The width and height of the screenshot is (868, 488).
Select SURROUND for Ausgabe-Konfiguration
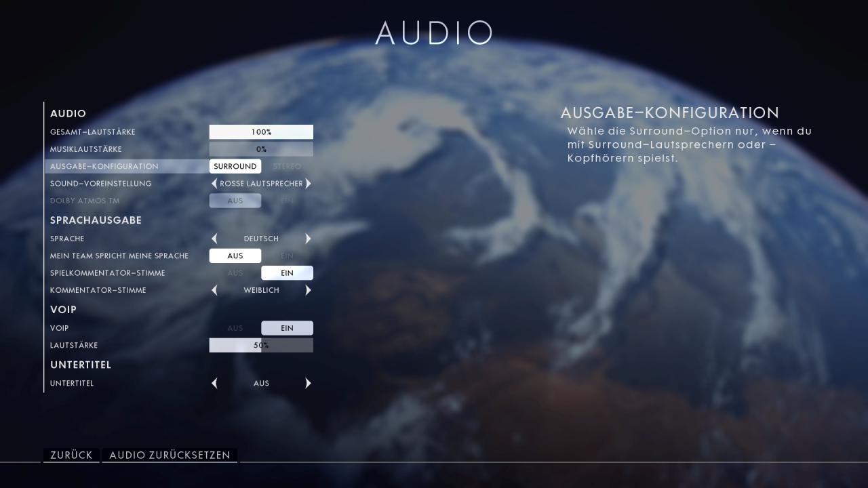point(235,166)
